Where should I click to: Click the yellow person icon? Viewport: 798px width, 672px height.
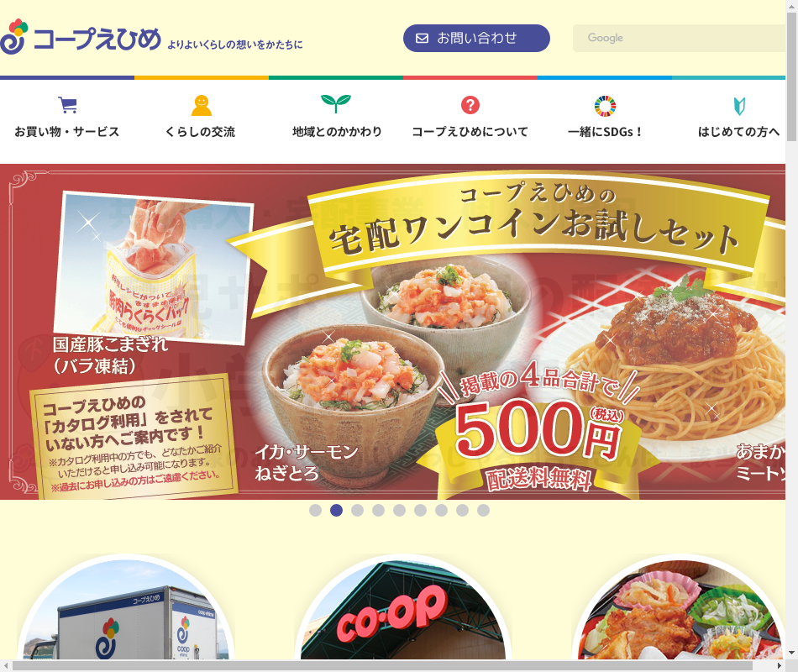coord(202,105)
